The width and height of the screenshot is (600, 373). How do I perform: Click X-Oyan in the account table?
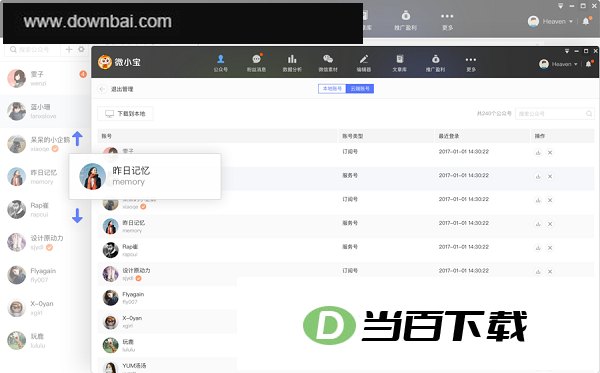pyautogui.click(x=132, y=318)
